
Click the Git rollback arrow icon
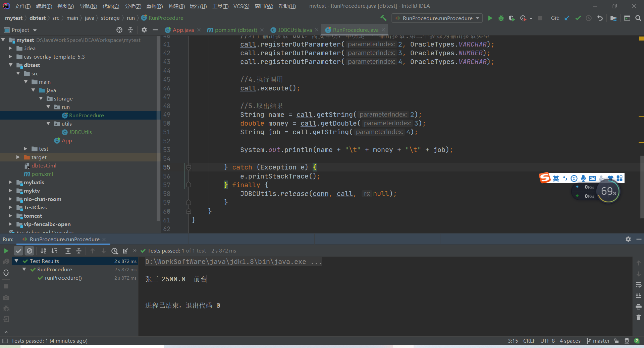600,18
